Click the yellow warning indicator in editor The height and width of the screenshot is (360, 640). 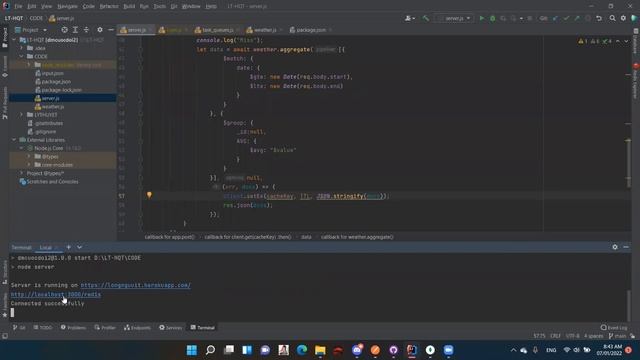click(x=582, y=41)
